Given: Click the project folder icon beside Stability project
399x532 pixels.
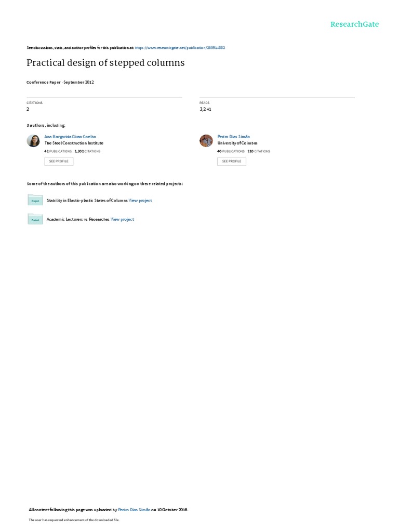Looking at the screenshot, I should [35, 200].
